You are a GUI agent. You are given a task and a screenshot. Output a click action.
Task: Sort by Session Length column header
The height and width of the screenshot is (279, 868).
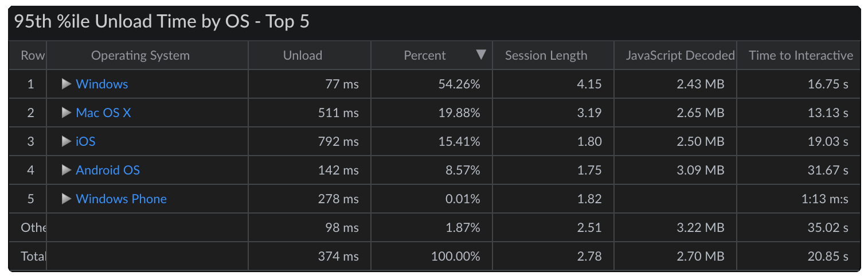pyautogui.click(x=546, y=56)
